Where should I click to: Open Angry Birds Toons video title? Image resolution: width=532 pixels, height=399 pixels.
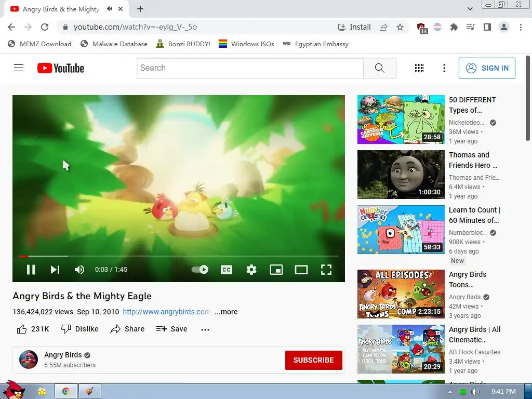[468, 280]
